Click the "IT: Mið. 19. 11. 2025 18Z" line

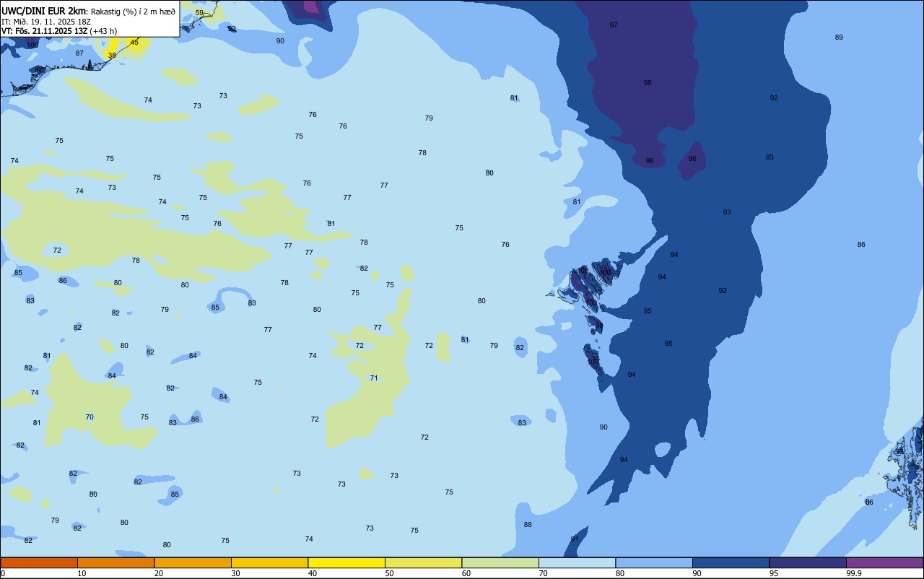[45, 22]
